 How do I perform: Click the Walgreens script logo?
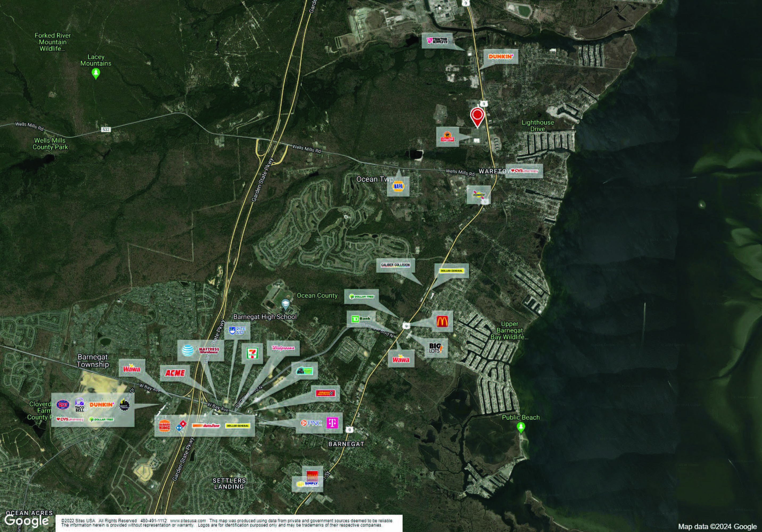point(283,348)
